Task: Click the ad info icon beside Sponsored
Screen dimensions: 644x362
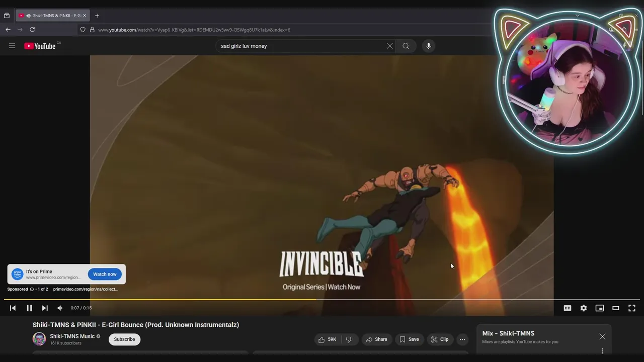Action: (32, 289)
